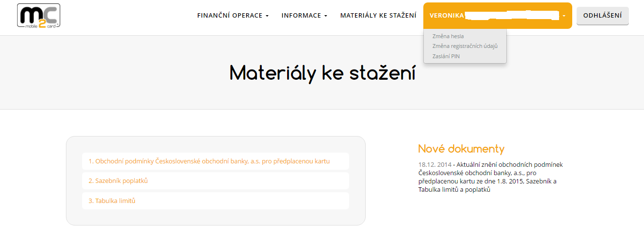
Task: Toggle the Veronika user account dropdown
Action: point(498,16)
